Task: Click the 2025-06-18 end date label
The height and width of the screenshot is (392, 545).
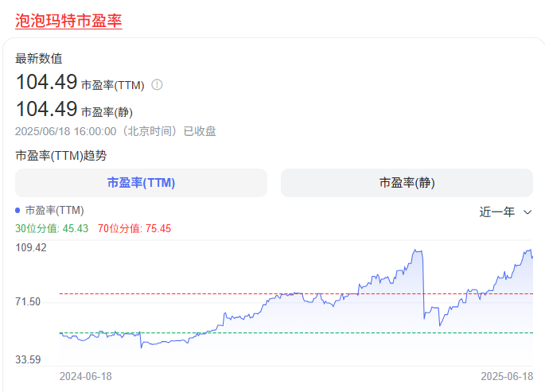Action: point(507,376)
